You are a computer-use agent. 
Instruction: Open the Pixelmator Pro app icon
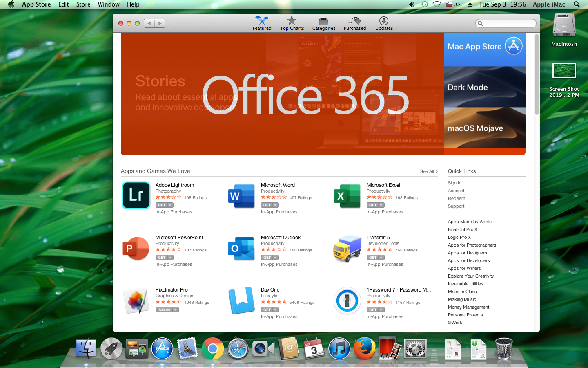[x=136, y=301]
